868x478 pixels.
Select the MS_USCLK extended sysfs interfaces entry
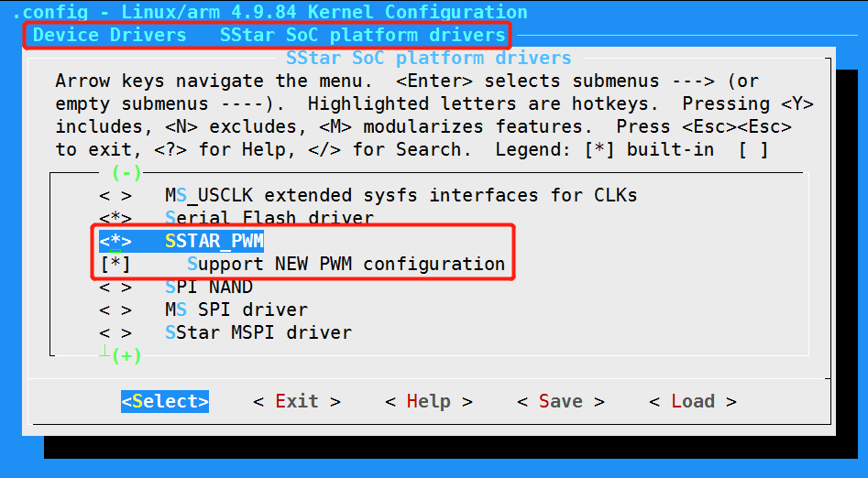coord(401,196)
